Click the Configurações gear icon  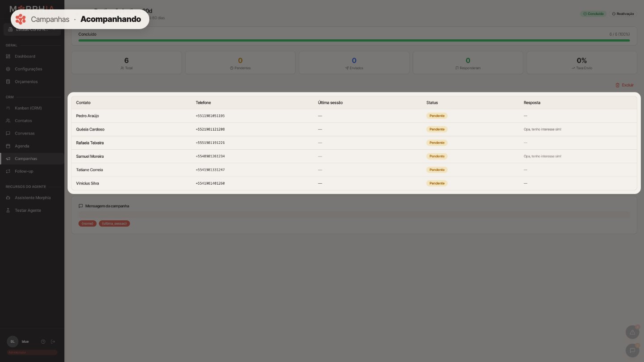coord(8,69)
